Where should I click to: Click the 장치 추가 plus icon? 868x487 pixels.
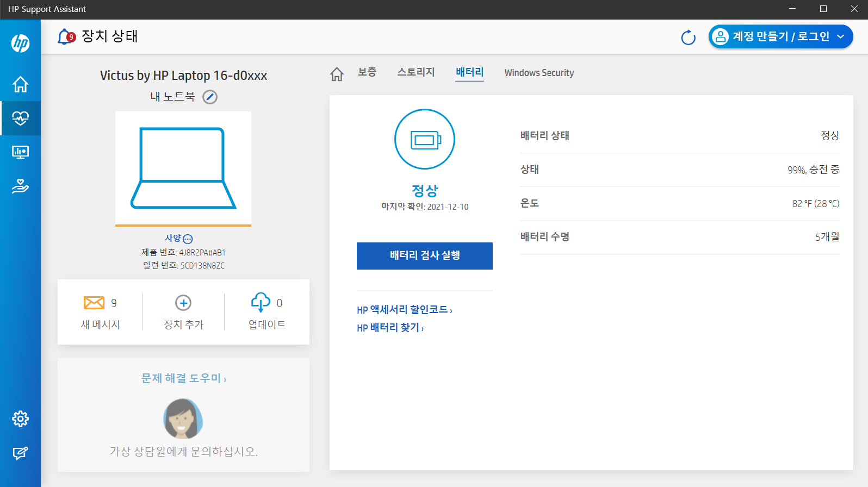[x=183, y=303]
